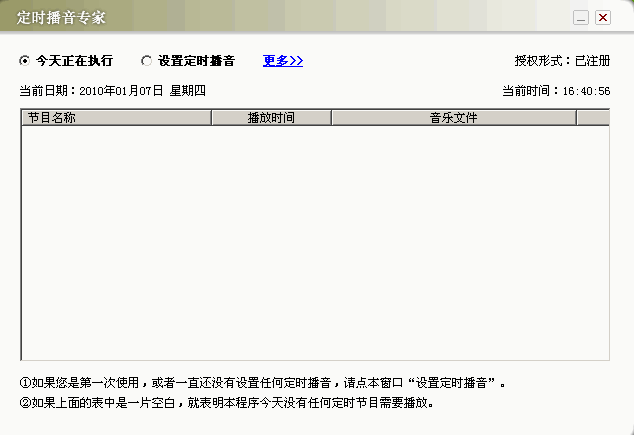Close the 定时播音专家 window

click(603, 17)
